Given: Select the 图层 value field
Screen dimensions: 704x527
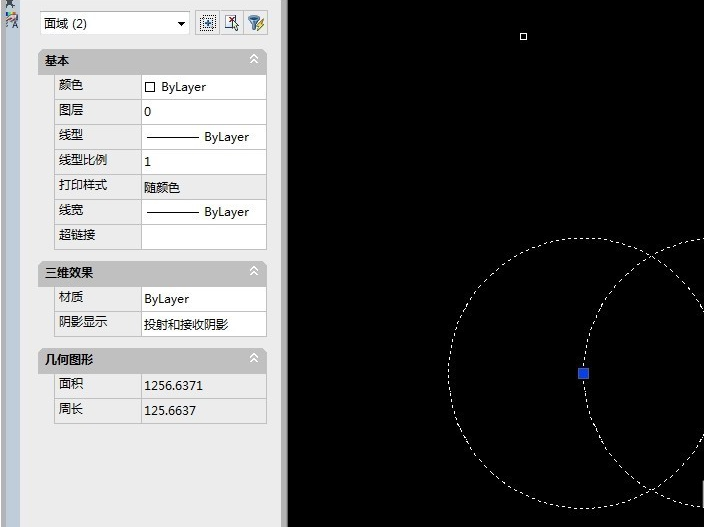Looking at the screenshot, I should 203,112.
